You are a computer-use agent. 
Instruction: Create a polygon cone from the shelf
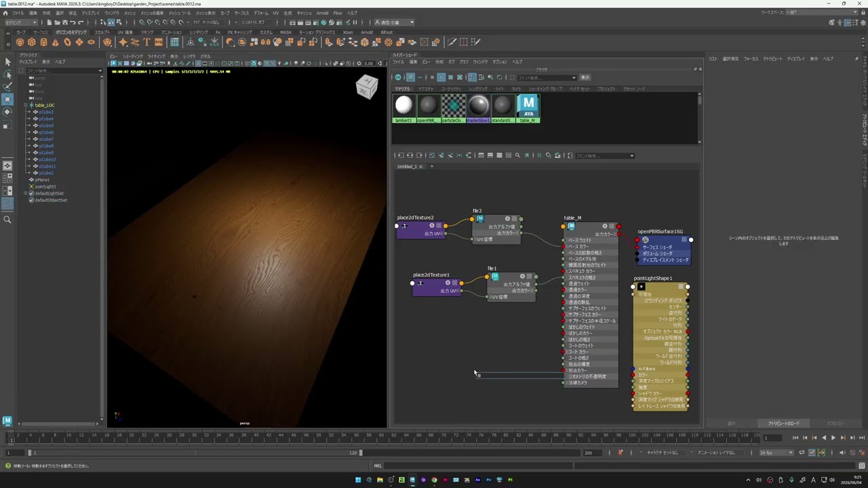56,42
